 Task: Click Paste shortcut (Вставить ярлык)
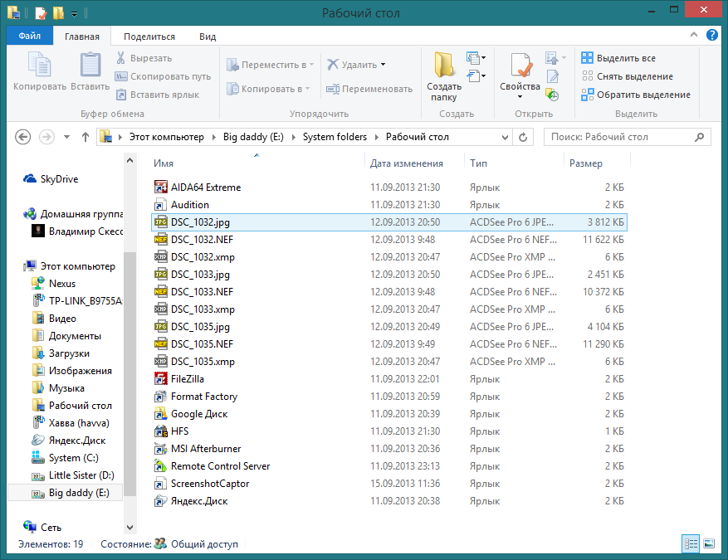[x=158, y=95]
